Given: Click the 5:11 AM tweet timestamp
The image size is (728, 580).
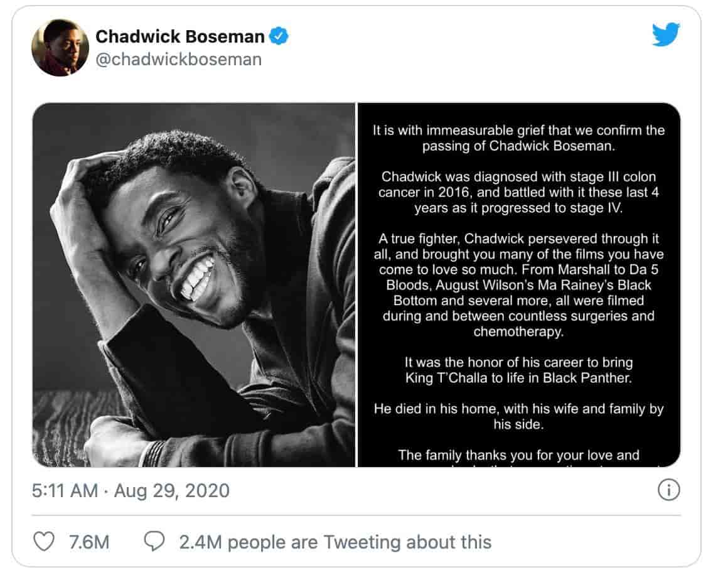Looking at the screenshot, I should tap(65, 490).
